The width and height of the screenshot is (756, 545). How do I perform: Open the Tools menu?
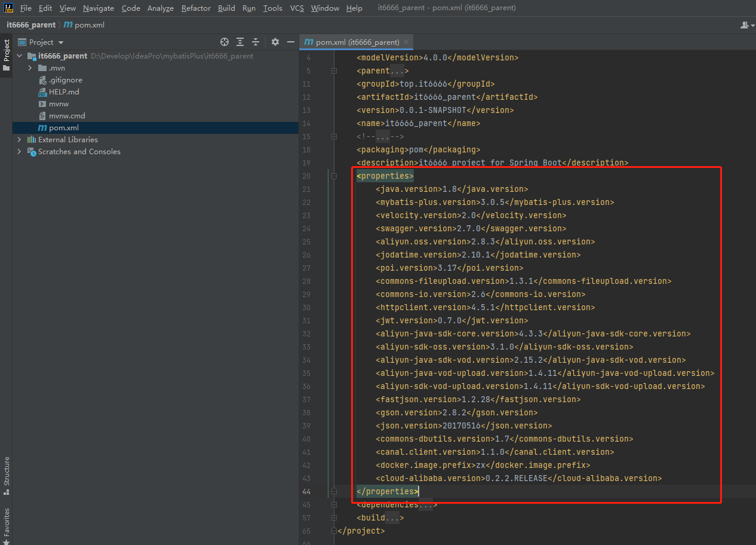273,8
